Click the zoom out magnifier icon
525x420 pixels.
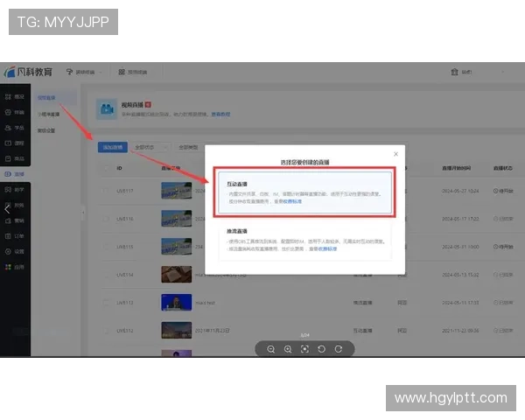coord(271,348)
